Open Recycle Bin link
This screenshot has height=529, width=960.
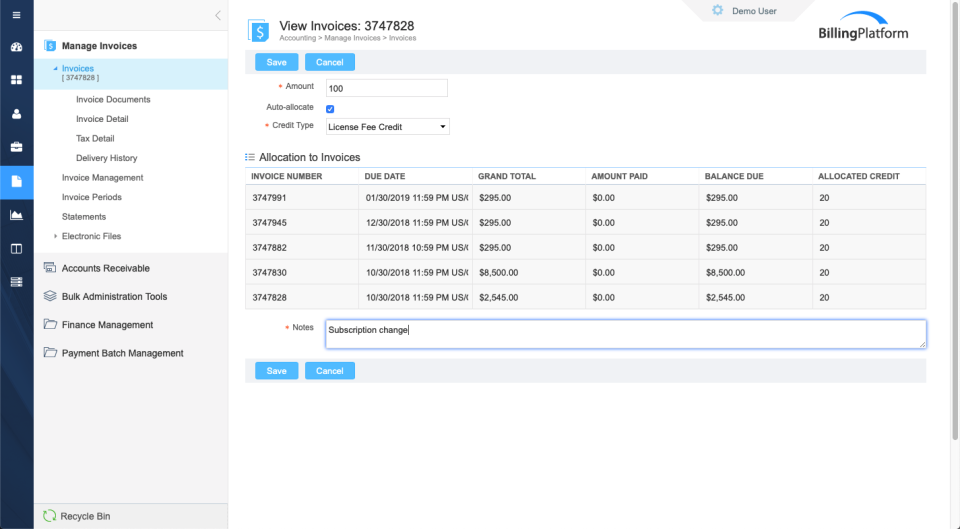click(x=85, y=516)
